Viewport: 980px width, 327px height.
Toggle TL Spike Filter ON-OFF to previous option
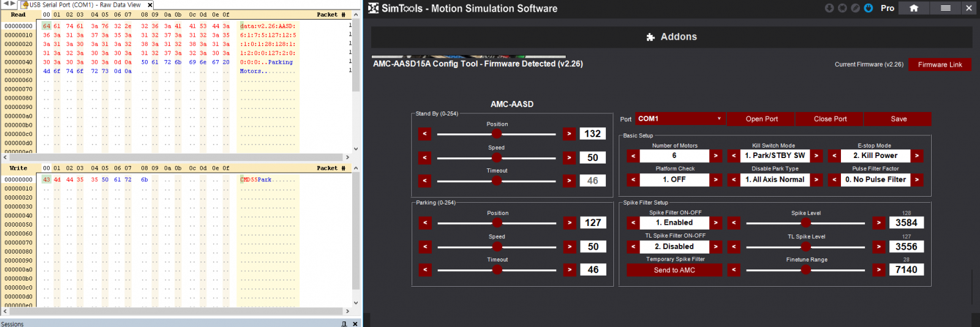[x=633, y=247]
